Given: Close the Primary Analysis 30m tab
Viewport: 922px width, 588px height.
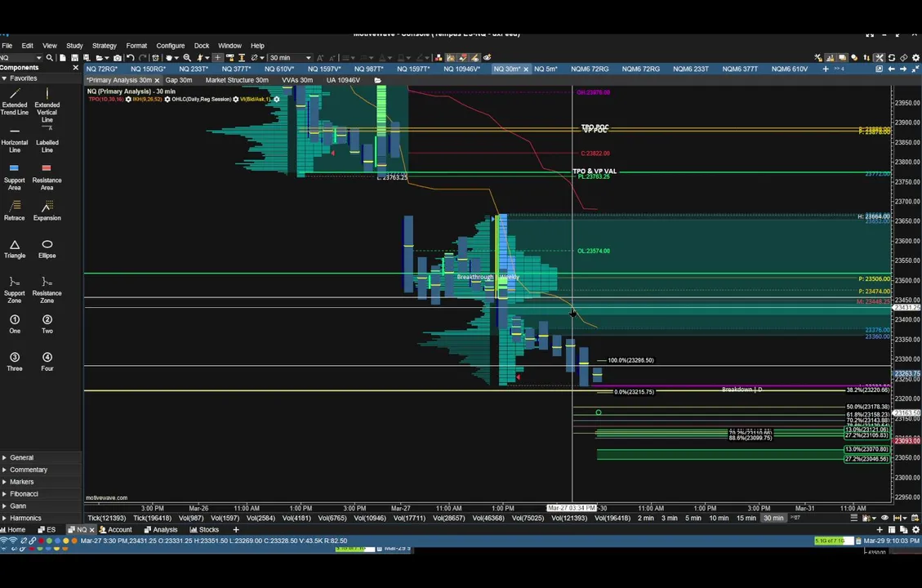Looking at the screenshot, I should [x=157, y=80].
